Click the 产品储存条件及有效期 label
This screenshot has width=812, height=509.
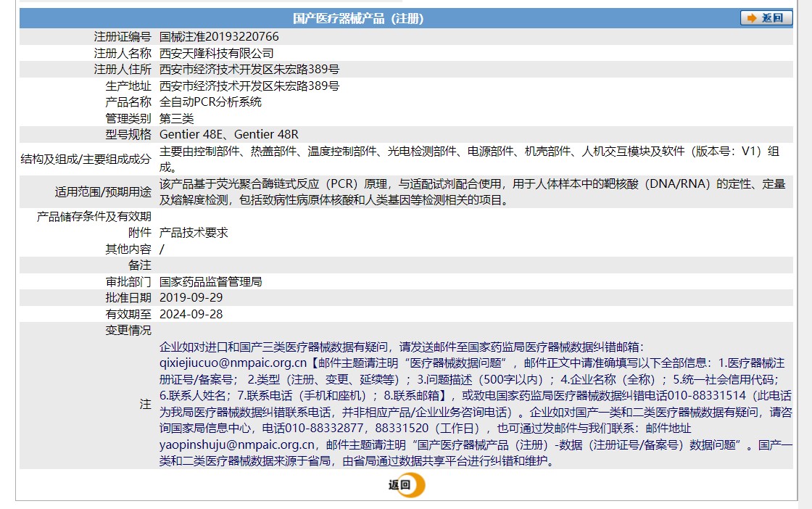(94, 217)
